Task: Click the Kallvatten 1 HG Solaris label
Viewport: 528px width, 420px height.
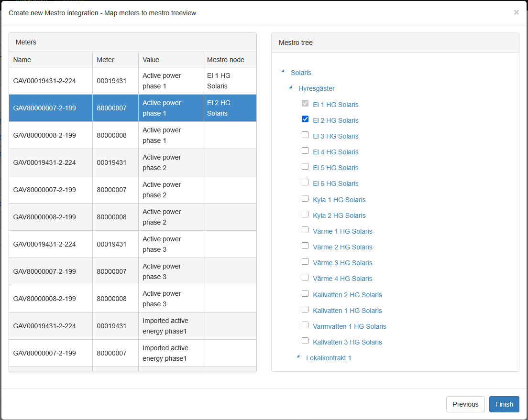Action: click(x=347, y=311)
